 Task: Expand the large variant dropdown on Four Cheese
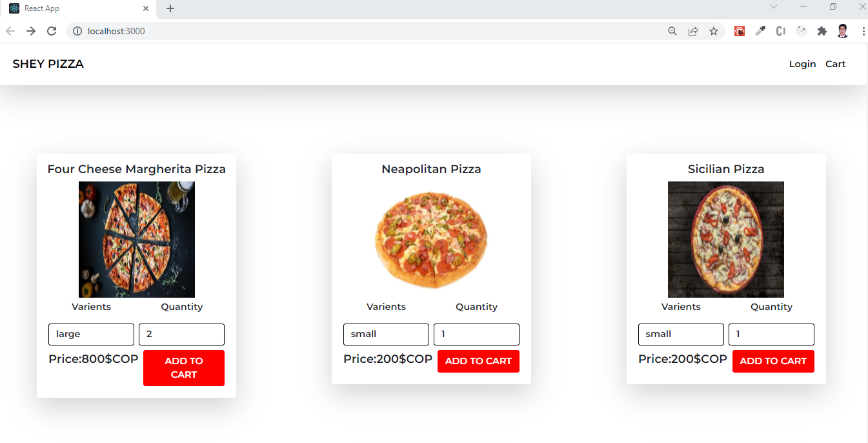coord(91,334)
